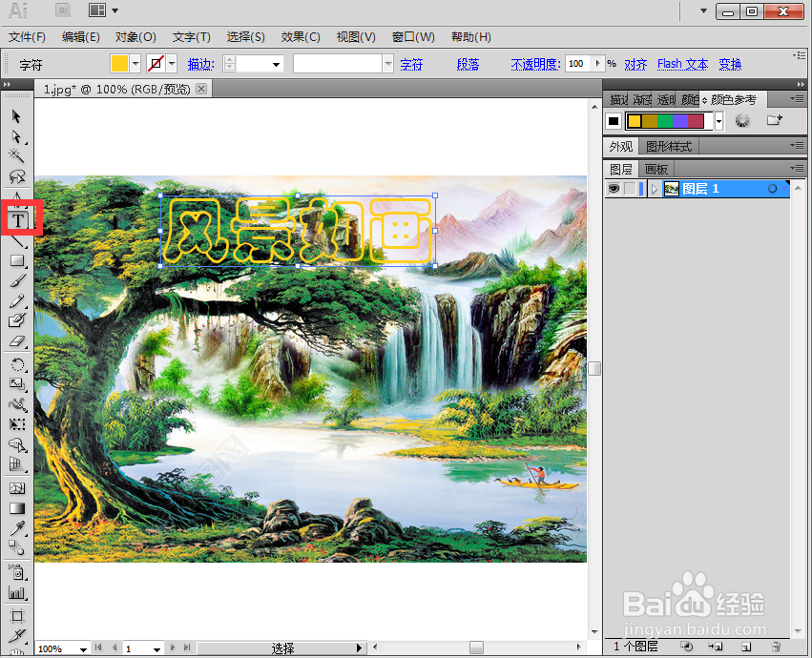The image size is (812, 658).
Task: Open 编辑(E) menu
Action: [x=81, y=37]
